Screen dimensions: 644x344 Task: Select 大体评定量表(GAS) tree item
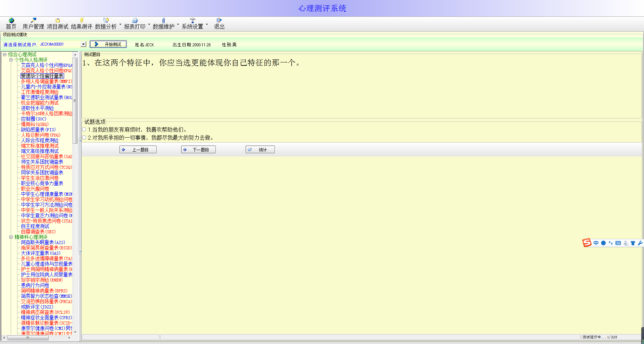click(x=41, y=253)
